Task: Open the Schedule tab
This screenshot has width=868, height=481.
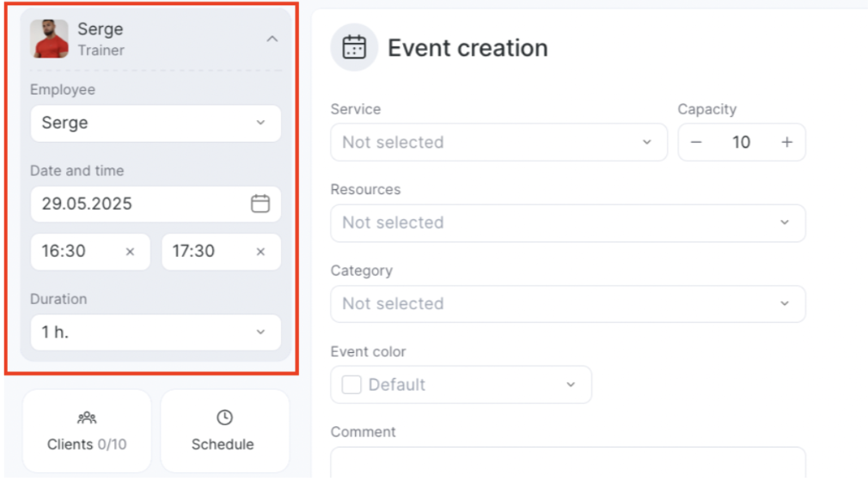Action: [x=224, y=431]
